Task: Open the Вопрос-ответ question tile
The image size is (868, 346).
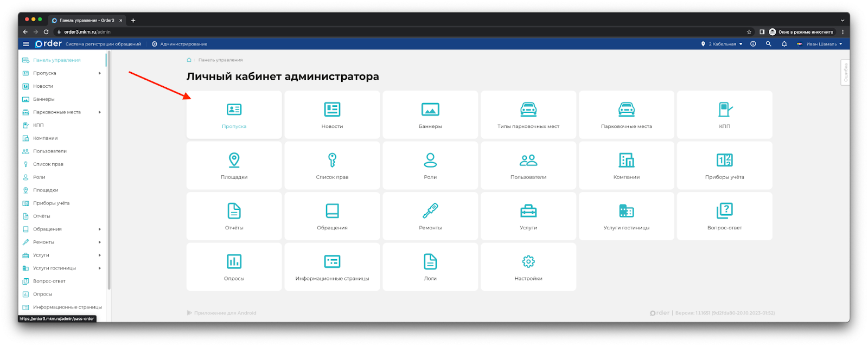Action: [x=724, y=211]
